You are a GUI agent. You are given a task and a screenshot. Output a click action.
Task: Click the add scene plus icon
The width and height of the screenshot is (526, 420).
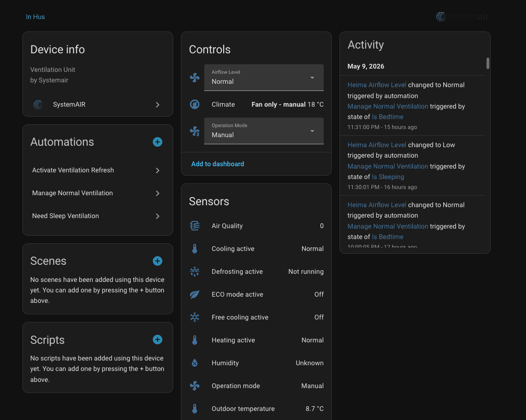(158, 261)
